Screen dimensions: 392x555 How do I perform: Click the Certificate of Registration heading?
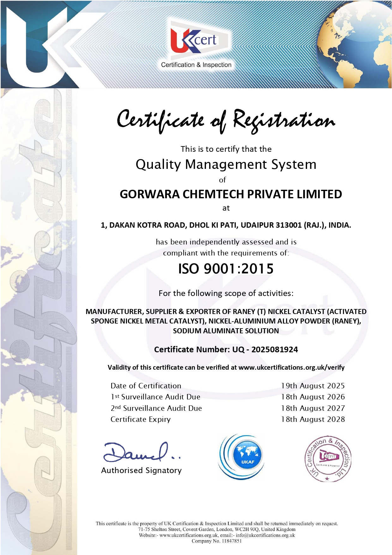226,120
